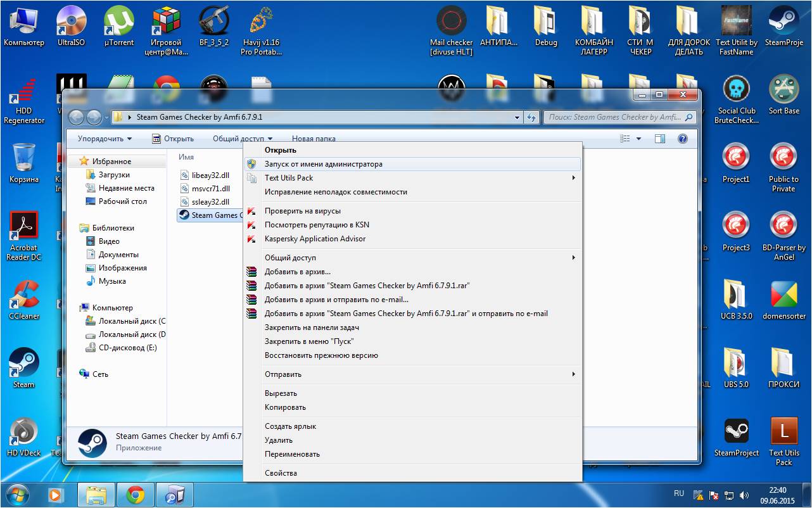Viewport: 812px width, 508px height.
Task: Open Havij v1.16 Pro Portable icon
Action: [x=262, y=31]
